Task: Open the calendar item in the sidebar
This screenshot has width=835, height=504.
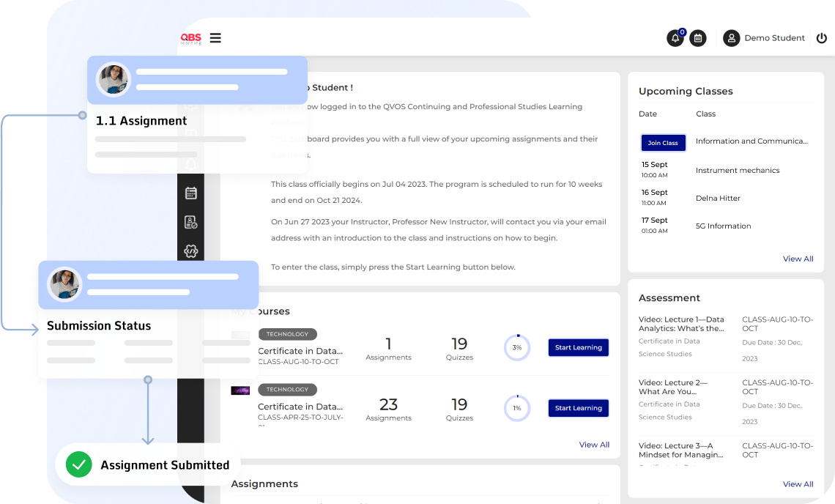Action: pos(191,193)
